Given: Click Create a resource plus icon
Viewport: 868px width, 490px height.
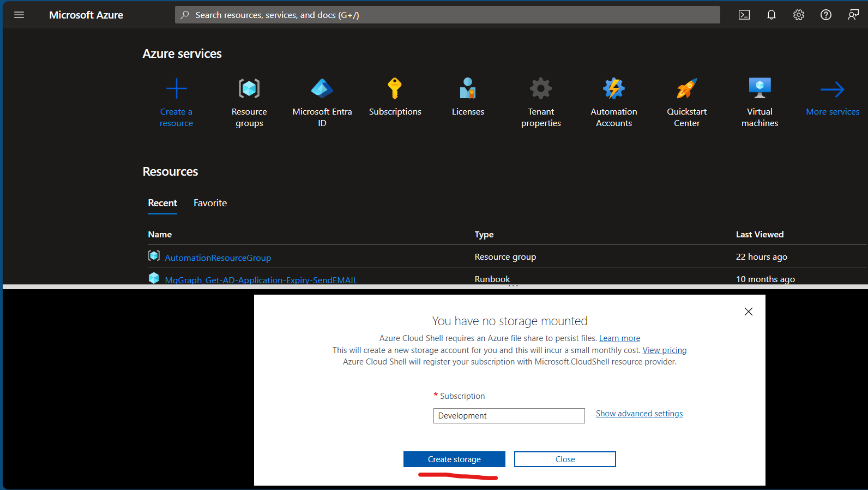Looking at the screenshot, I should 176,88.
